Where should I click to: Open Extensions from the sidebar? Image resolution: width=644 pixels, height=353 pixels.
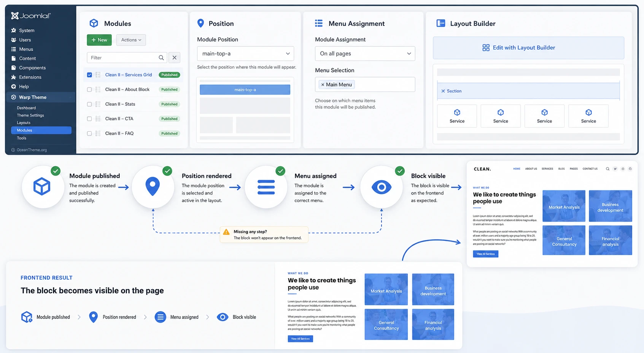tap(30, 77)
